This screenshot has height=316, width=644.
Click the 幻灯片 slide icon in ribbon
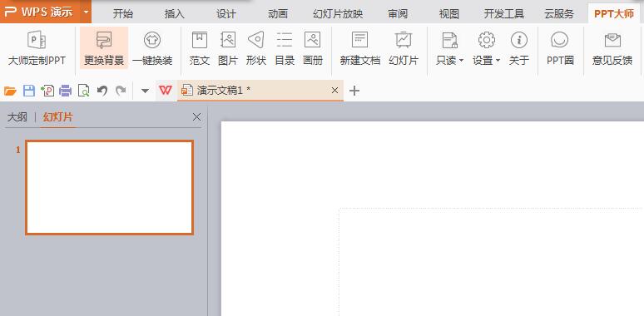[x=404, y=40]
